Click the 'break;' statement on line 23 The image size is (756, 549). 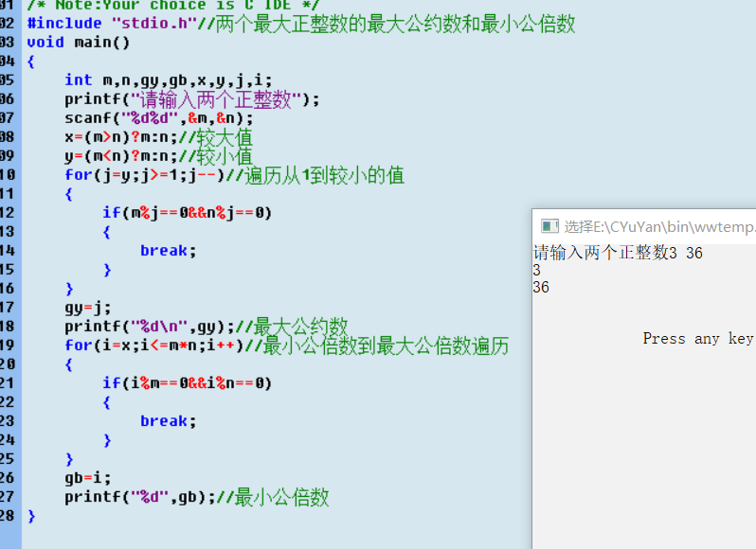coord(169,421)
